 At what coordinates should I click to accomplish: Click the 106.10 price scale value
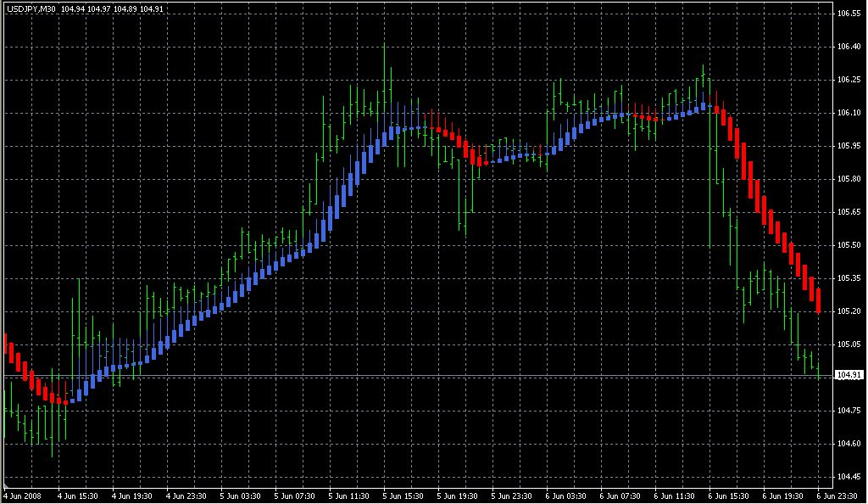849,113
